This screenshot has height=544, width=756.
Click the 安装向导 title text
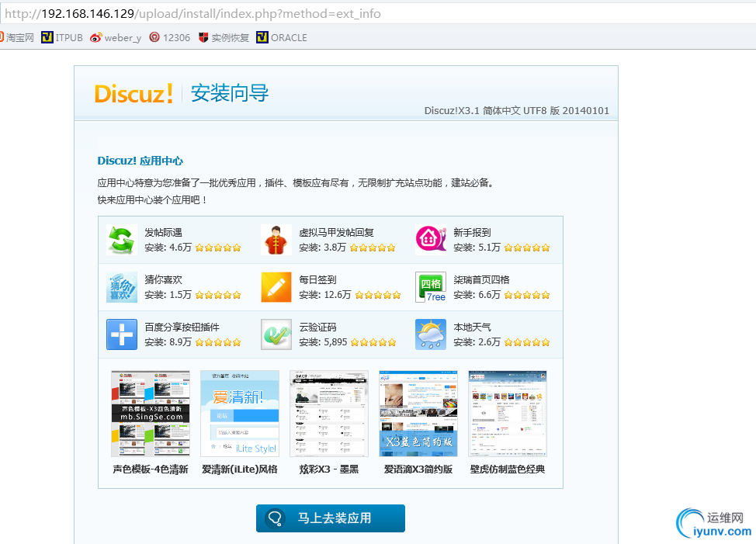pos(230,93)
